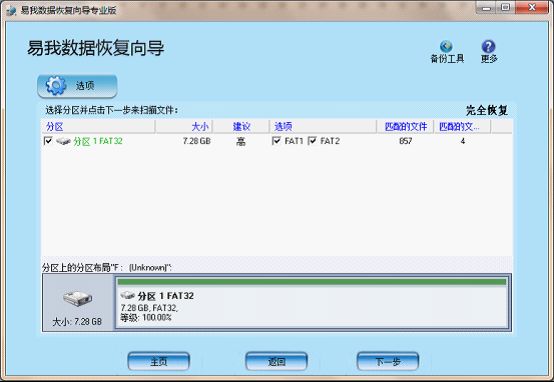Click the 7.28 GB size cell
This screenshot has height=382, width=554.
(x=197, y=141)
